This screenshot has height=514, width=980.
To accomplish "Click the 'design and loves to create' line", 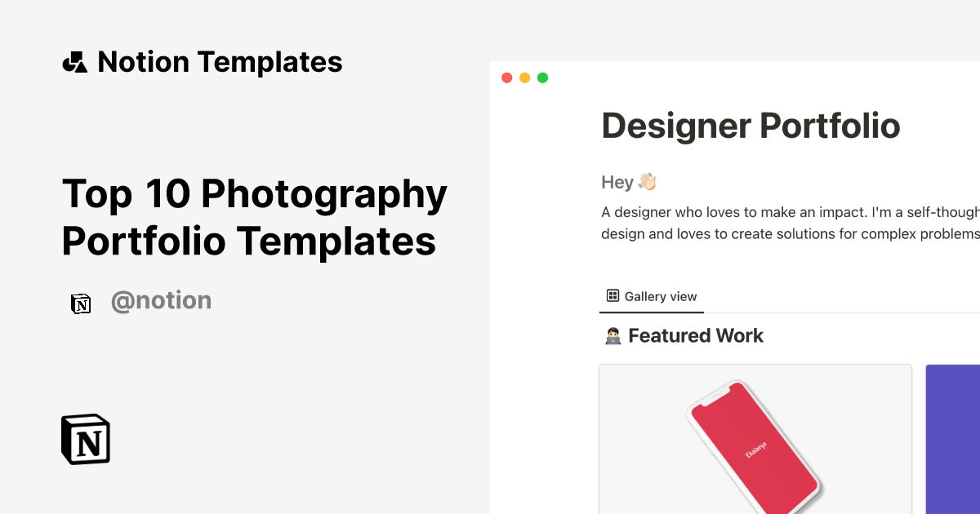I will [790, 234].
